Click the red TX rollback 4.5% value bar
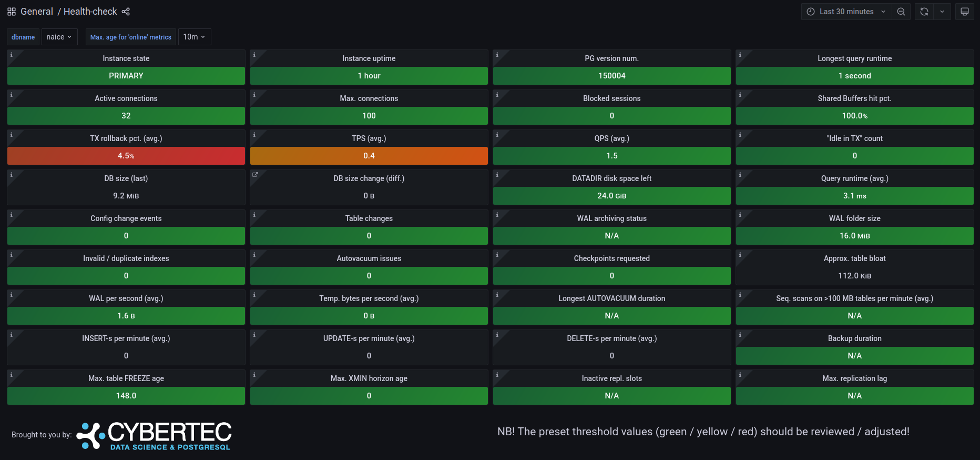The width and height of the screenshot is (980, 460). point(126,156)
